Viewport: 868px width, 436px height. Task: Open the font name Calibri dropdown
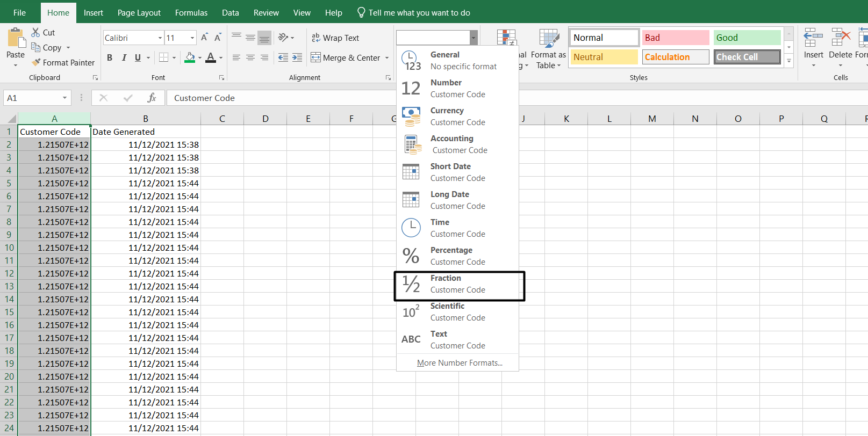(160, 38)
